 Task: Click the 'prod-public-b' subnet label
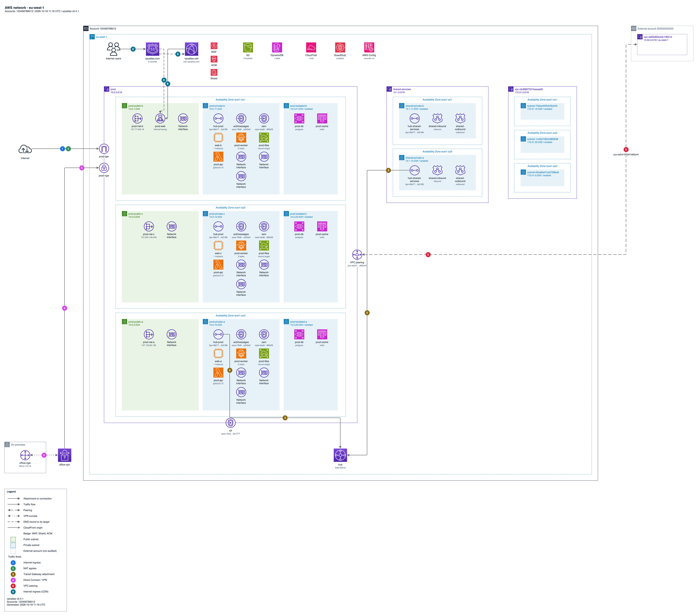[x=135, y=106]
